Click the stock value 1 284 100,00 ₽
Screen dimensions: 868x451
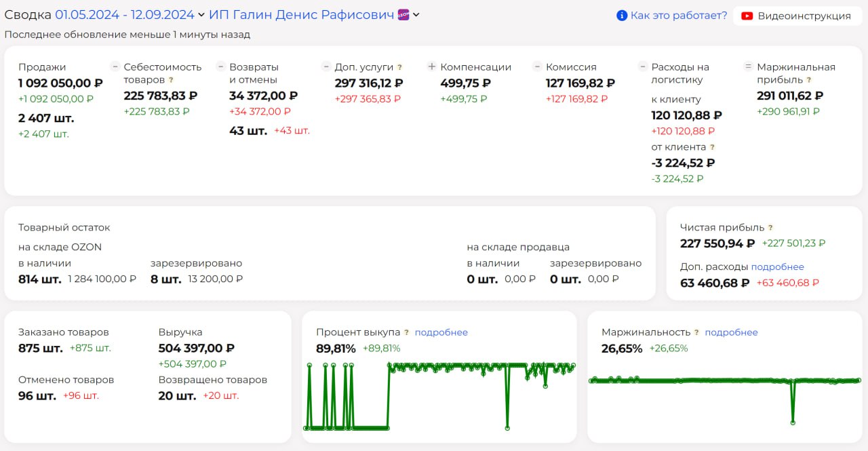pyautogui.click(x=102, y=279)
